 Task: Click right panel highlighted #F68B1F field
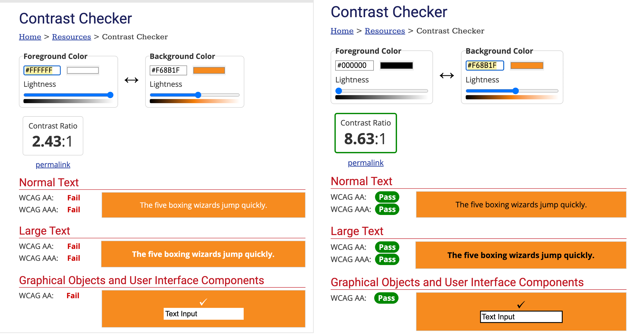(x=484, y=66)
